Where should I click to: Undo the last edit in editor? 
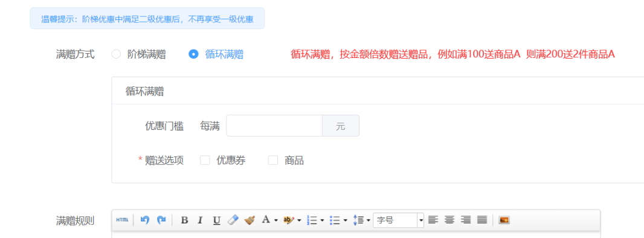pos(144,220)
